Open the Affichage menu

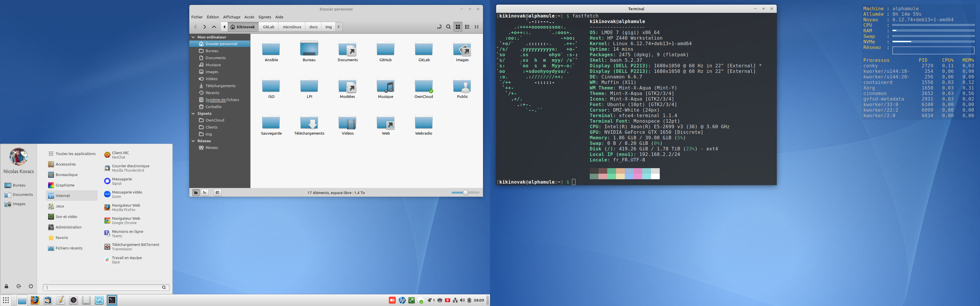coord(232,17)
